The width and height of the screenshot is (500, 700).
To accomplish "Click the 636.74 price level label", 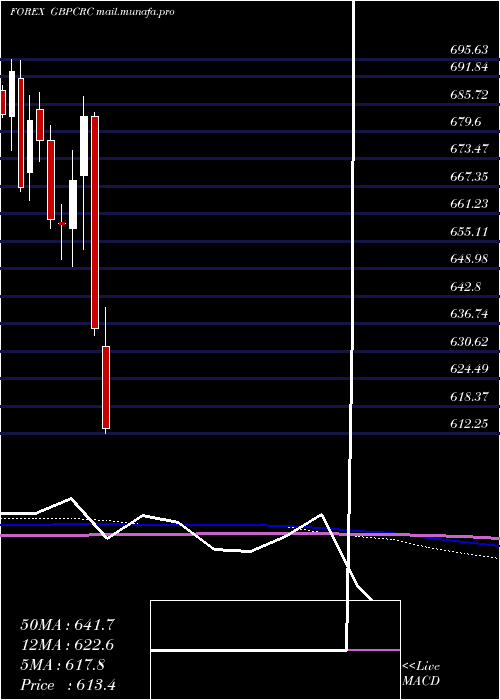I will point(469,314).
